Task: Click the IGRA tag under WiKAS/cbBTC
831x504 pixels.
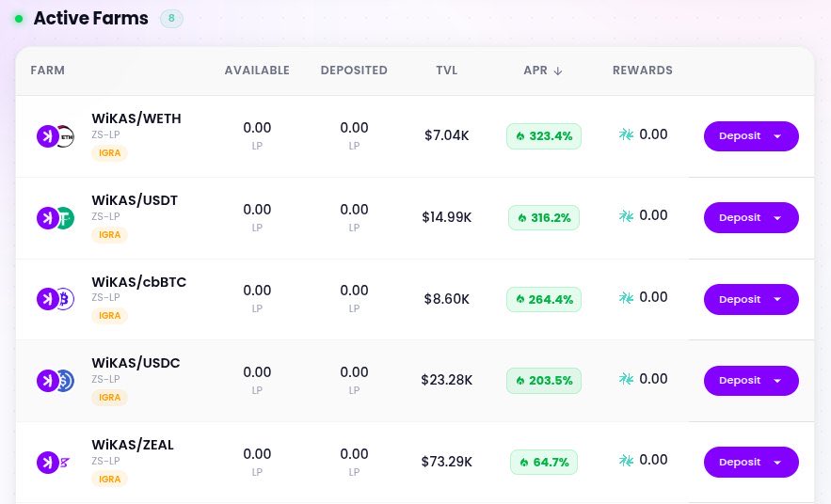Action: pos(110,316)
